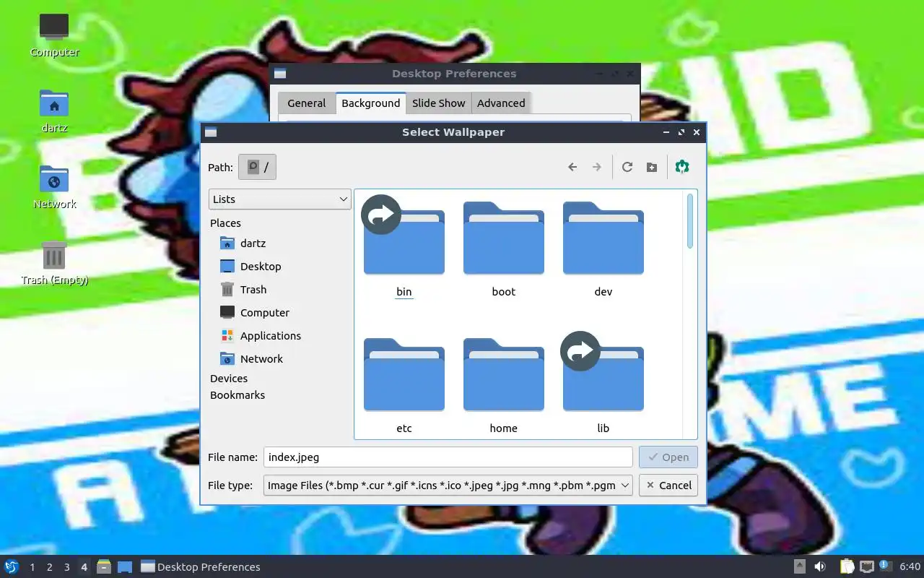Click the root path button
The width and height of the screenshot is (924, 578).
pos(258,167)
